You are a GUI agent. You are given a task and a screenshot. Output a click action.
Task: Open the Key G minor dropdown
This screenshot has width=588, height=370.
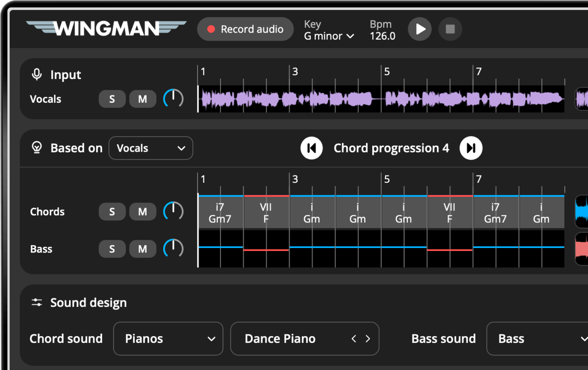pyautogui.click(x=329, y=36)
